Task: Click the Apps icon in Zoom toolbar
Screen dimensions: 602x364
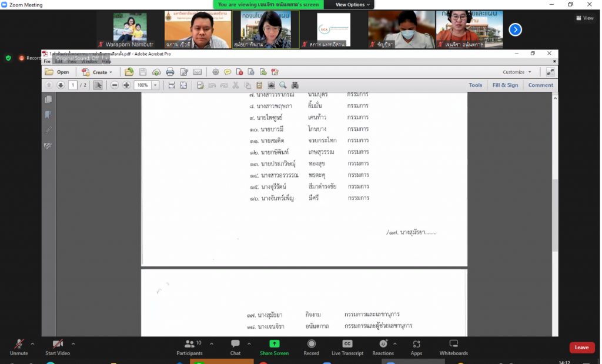Action: (416, 346)
